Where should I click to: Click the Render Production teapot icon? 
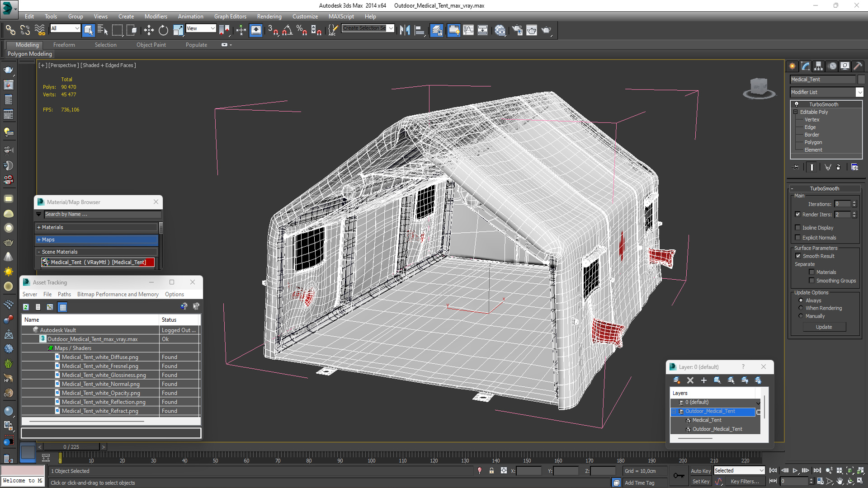pos(547,30)
